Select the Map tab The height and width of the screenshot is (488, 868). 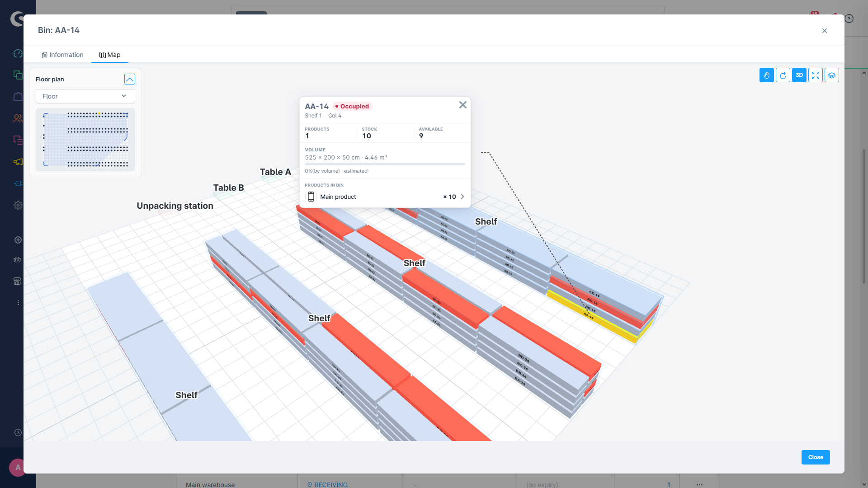[109, 55]
